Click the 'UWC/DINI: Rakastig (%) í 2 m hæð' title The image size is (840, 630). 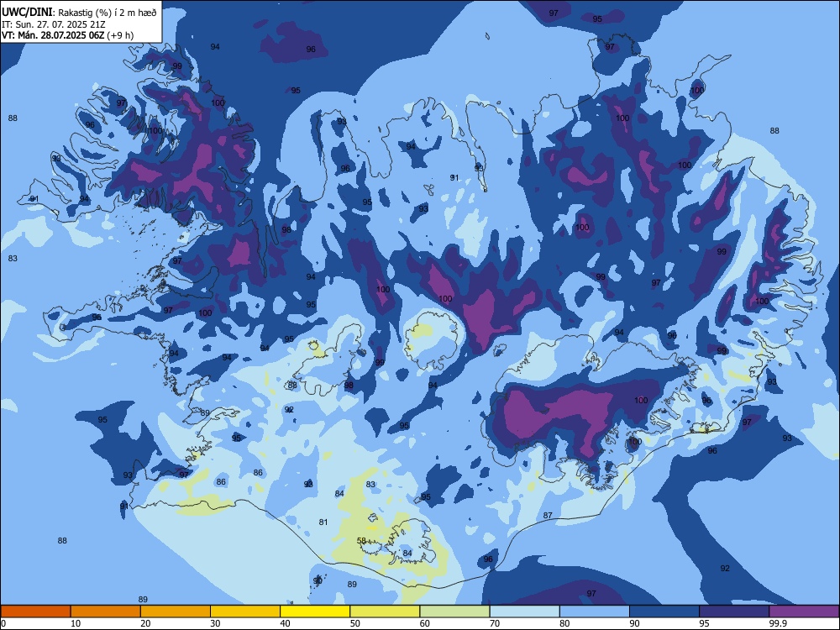point(79,13)
